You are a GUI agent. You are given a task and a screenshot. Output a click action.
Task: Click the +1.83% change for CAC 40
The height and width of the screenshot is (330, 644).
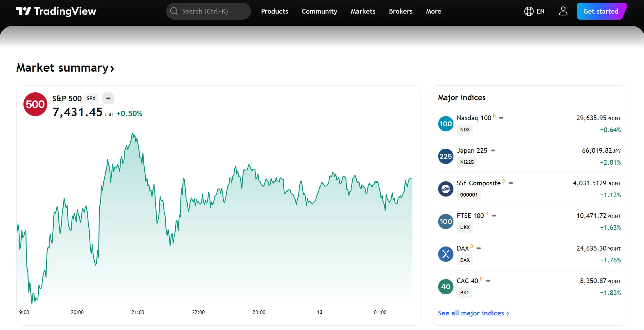coord(610,293)
